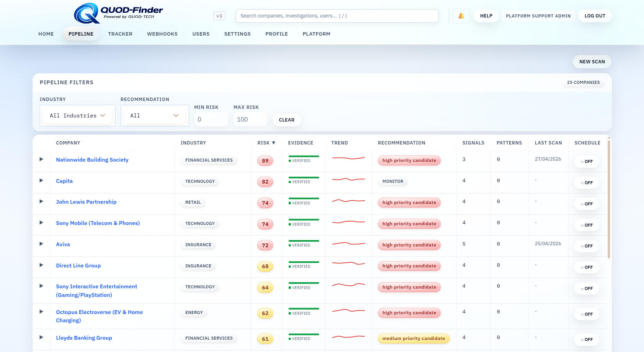Click the QUOD-Finder logo
The width and height of the screenshot is (644, 352).
click(x=119, y=13)
